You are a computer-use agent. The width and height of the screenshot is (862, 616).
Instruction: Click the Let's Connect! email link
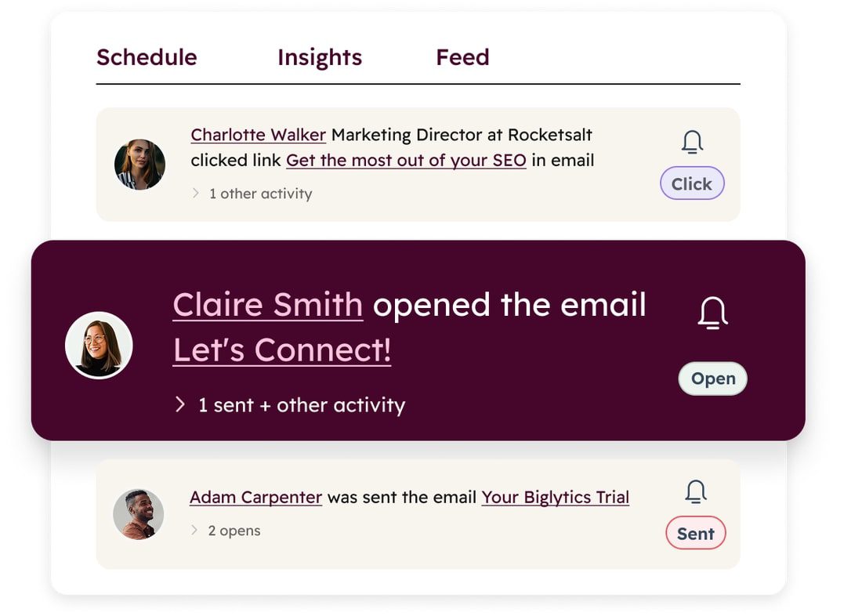pyautogui.click(x=282, y=350)
